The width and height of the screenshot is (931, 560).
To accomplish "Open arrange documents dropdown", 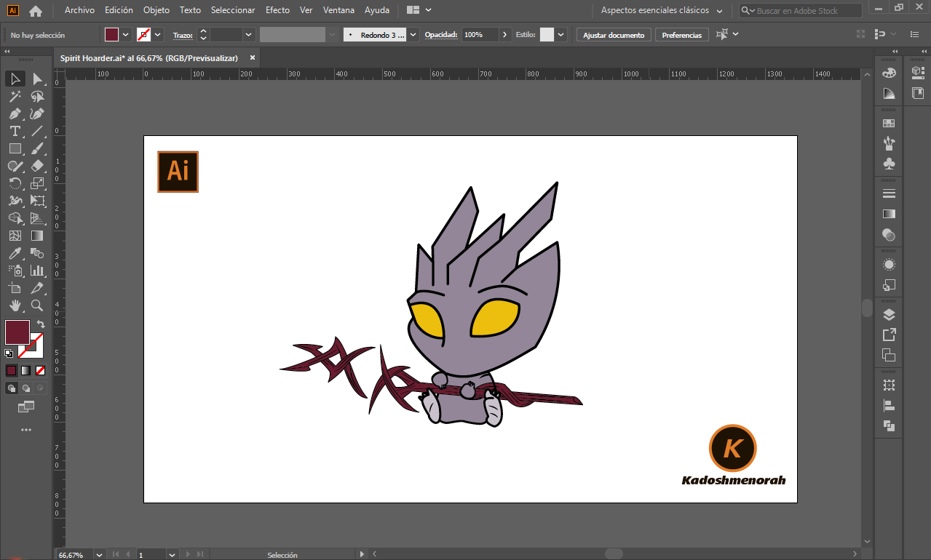I will pyautogui.click(x=419, y=10).
